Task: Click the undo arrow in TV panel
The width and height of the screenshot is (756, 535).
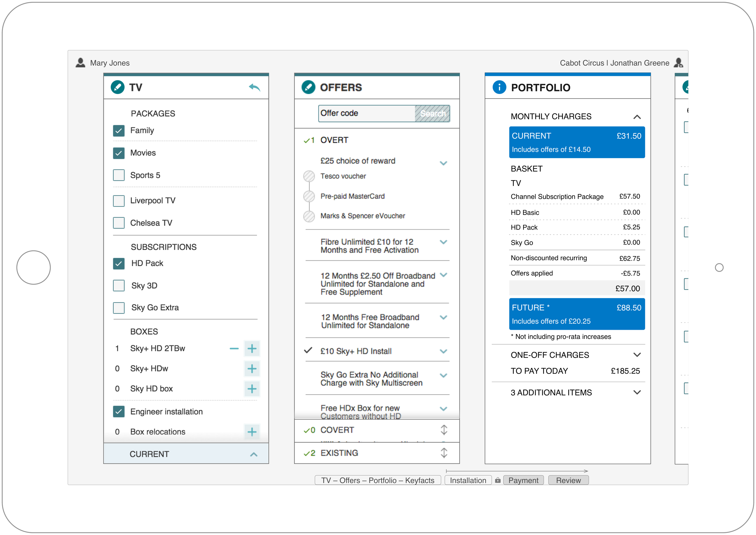Action: pyautogui.click(x=254, y=87)
